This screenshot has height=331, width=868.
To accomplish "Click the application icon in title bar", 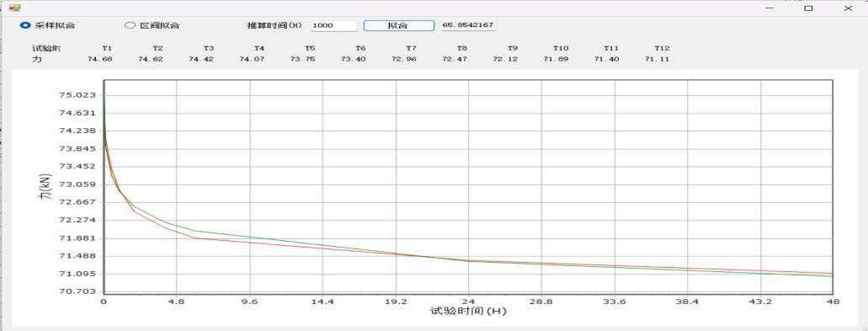I will click(x=15, y=8).
